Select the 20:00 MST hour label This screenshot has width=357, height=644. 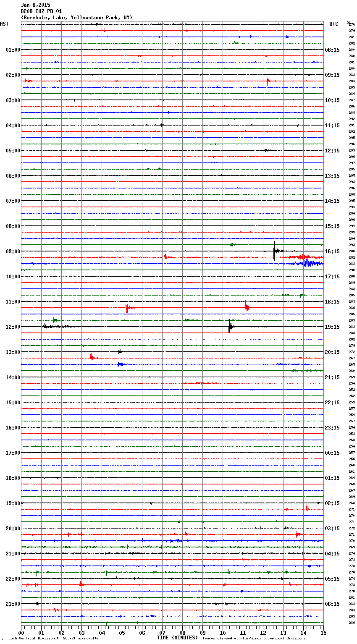click(13, 529)
